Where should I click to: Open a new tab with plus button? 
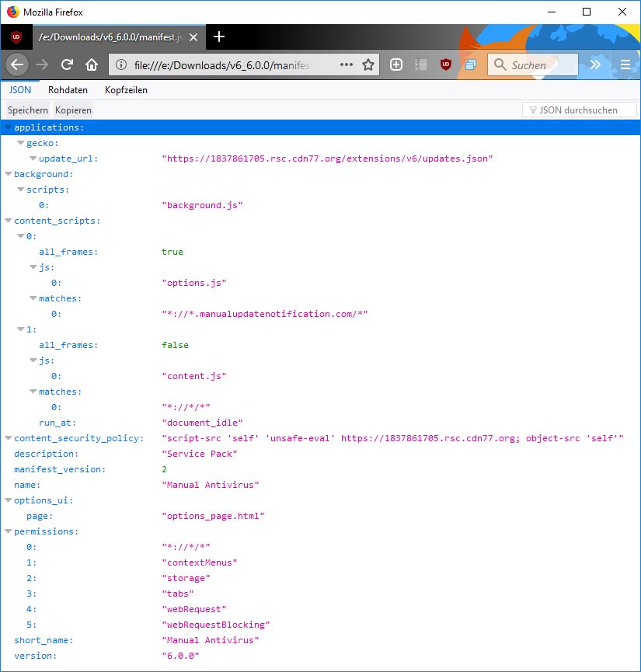(219, 37)
